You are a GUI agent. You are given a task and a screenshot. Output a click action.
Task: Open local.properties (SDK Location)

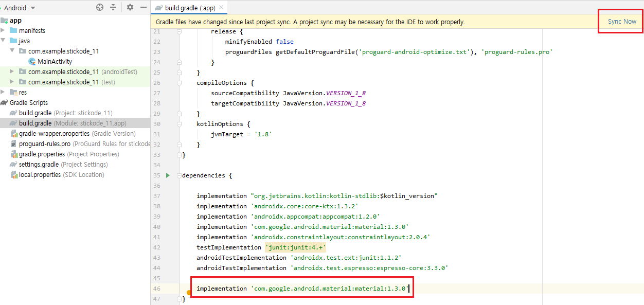point(62,175)
